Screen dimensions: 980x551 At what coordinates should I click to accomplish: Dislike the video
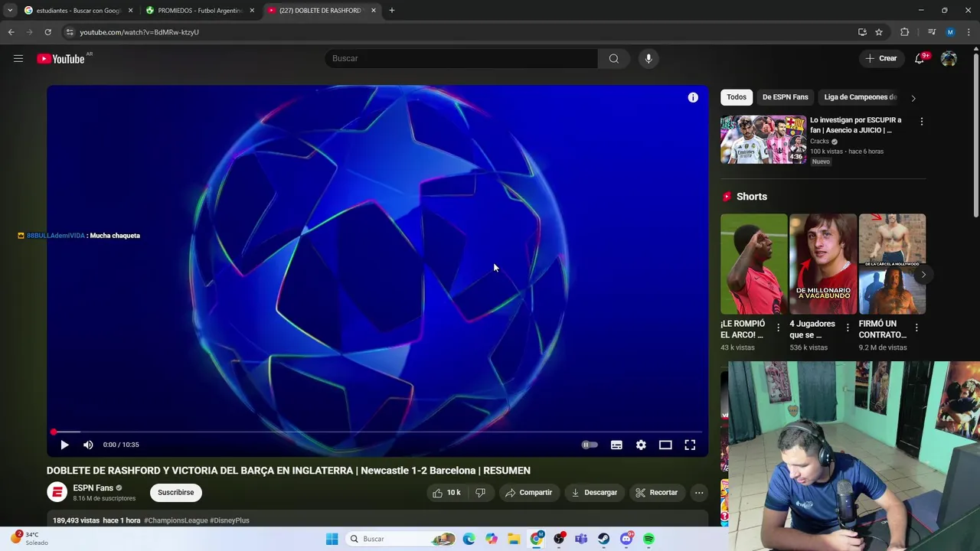click(x=480, y=493)
